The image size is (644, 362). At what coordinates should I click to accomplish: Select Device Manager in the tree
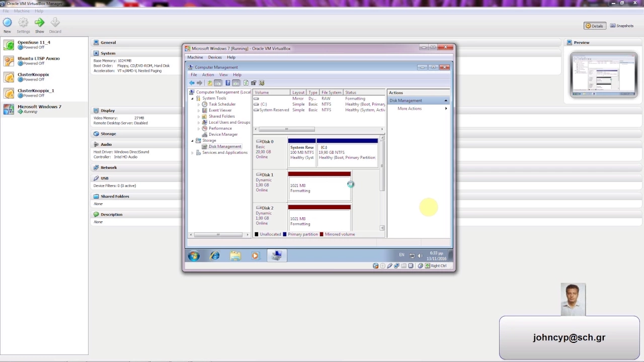[223, 135]
